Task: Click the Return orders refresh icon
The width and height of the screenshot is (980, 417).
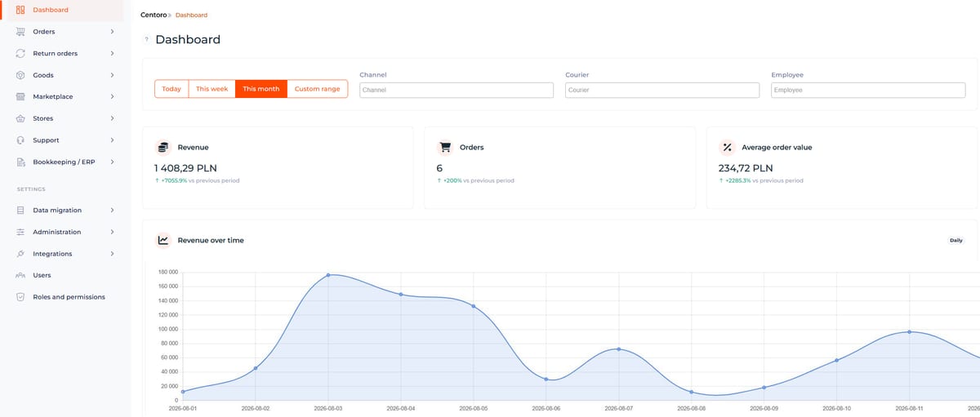Action: 20,54
